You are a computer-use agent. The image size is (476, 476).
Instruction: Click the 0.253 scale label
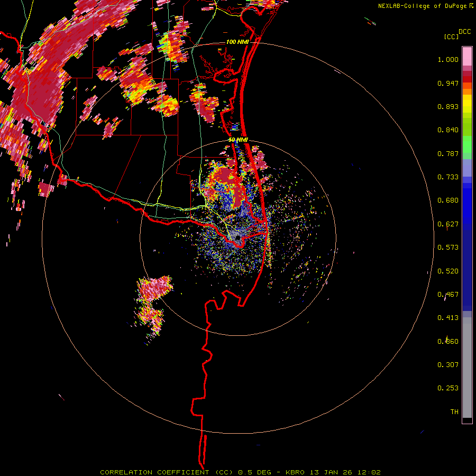click(x=448, y=388)
